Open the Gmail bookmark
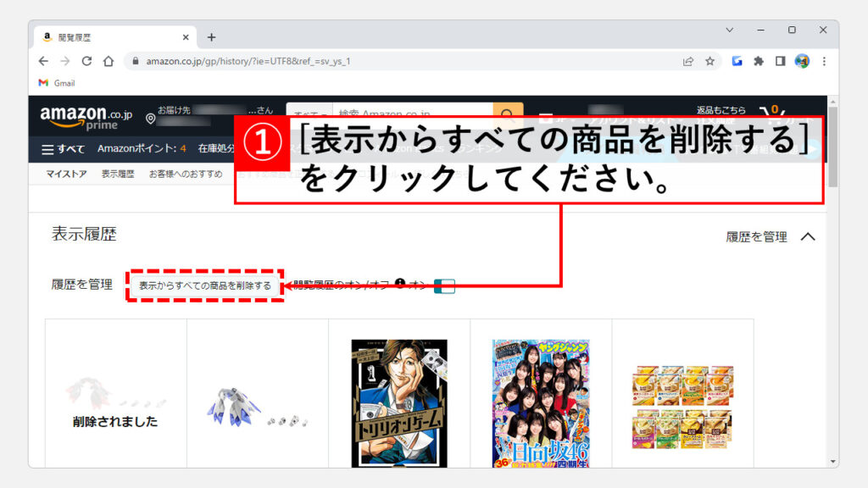The height and width of the screenshot is (488, 868). pos(57,83)
